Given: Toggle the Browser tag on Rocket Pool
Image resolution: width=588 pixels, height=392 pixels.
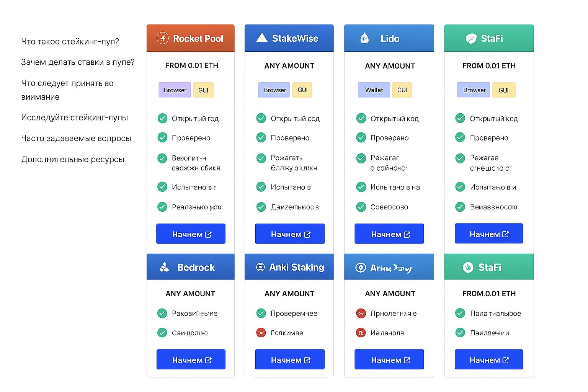Looking at the screenshot, I should pos(175,90).
